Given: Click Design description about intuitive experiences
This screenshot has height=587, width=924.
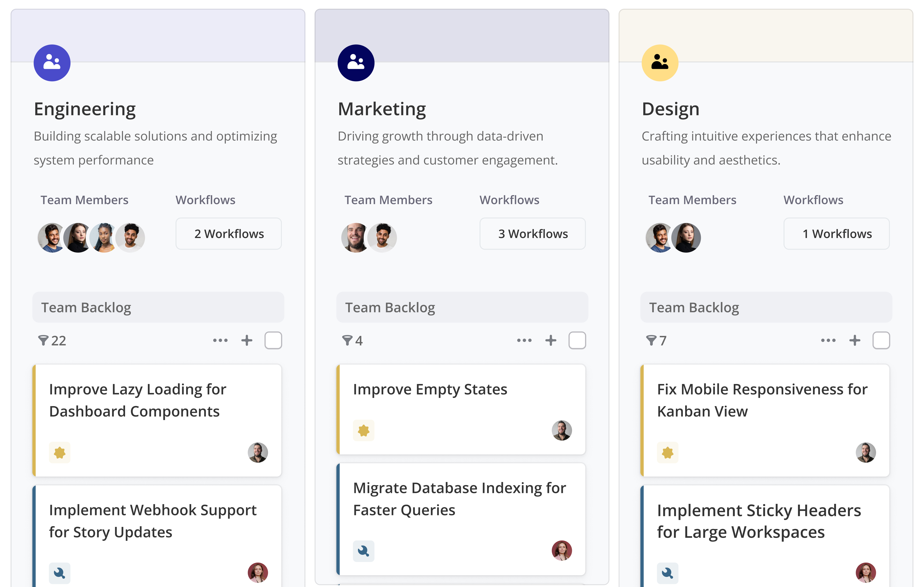Looking at the screenshot, I should [x=766, y=148].
